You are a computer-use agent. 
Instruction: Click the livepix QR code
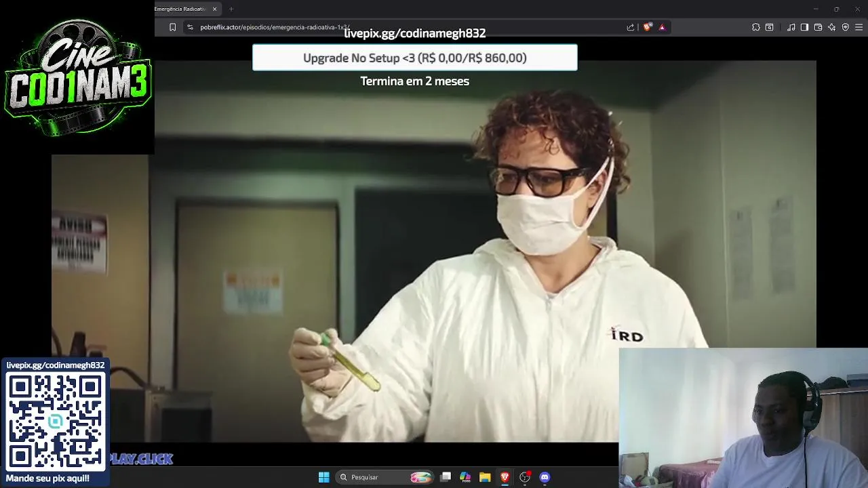coord(55,421)
